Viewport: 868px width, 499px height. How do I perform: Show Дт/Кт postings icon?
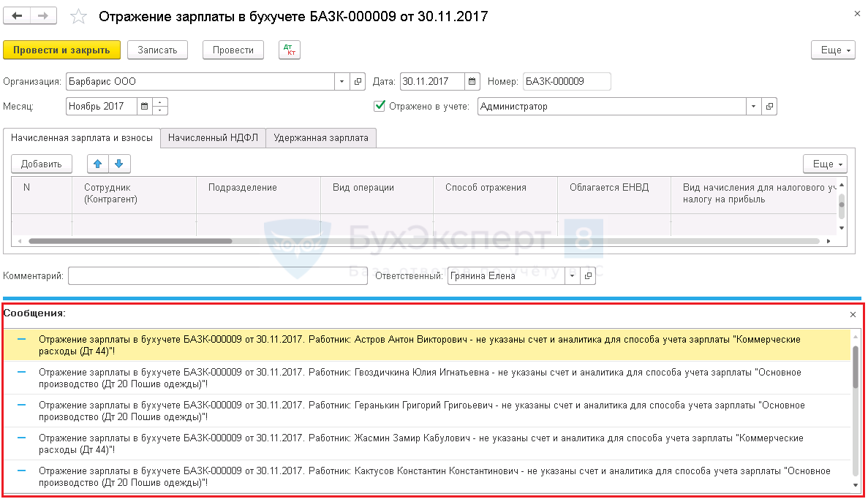coord(290,50)
